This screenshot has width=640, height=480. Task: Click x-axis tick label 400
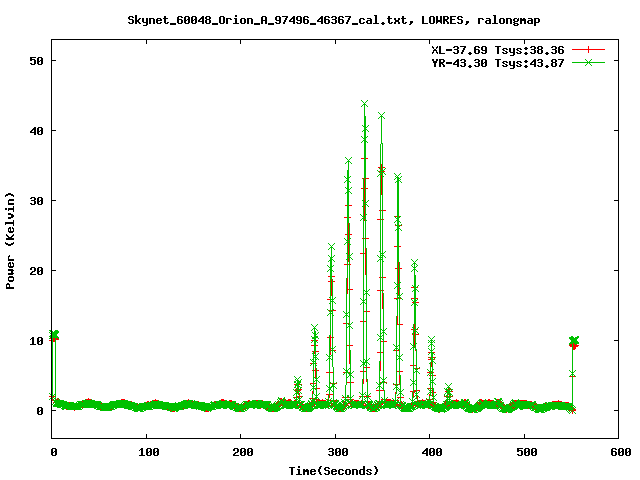(432, 452)
